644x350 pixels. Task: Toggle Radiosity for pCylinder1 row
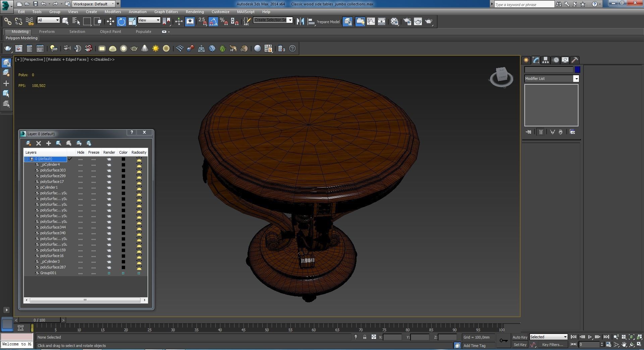139,188
